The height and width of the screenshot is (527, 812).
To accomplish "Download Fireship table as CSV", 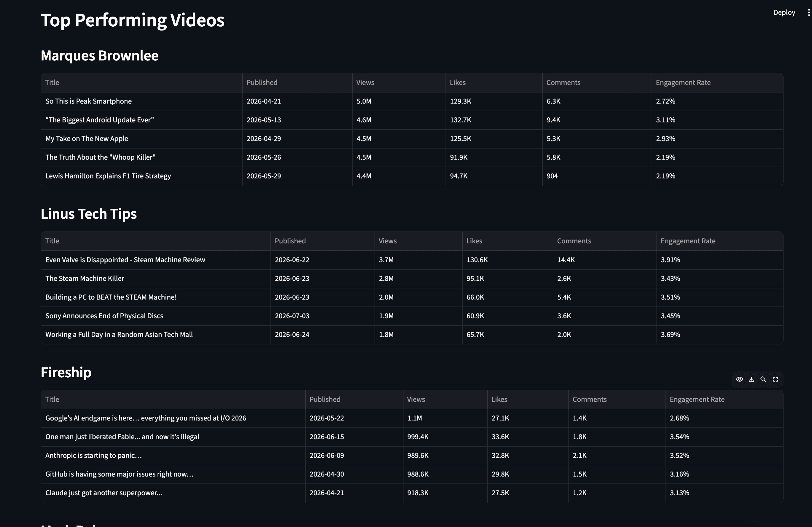I will [751, 379].
